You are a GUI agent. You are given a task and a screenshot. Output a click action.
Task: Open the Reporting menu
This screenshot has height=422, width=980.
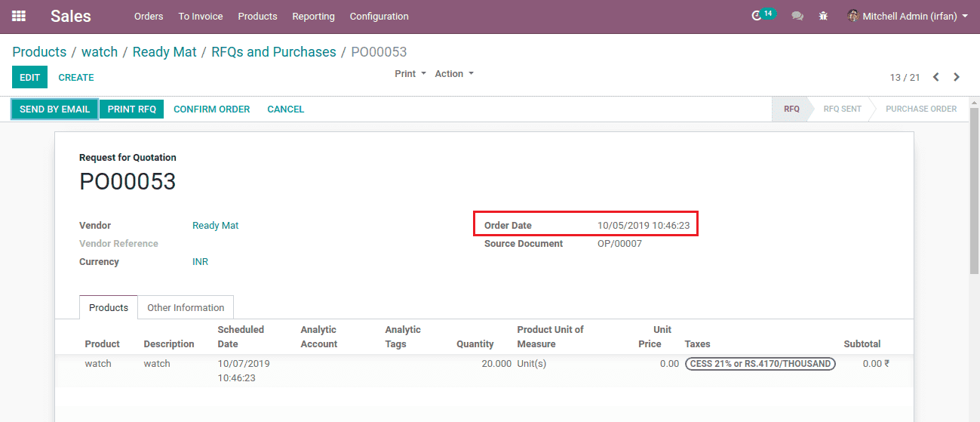(x=313, y=16)
